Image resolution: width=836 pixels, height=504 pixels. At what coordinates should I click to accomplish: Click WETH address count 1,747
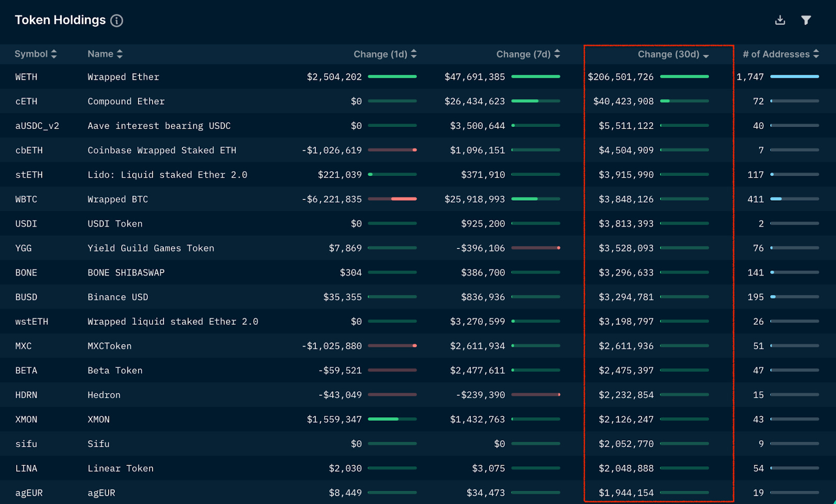[750, 77]
